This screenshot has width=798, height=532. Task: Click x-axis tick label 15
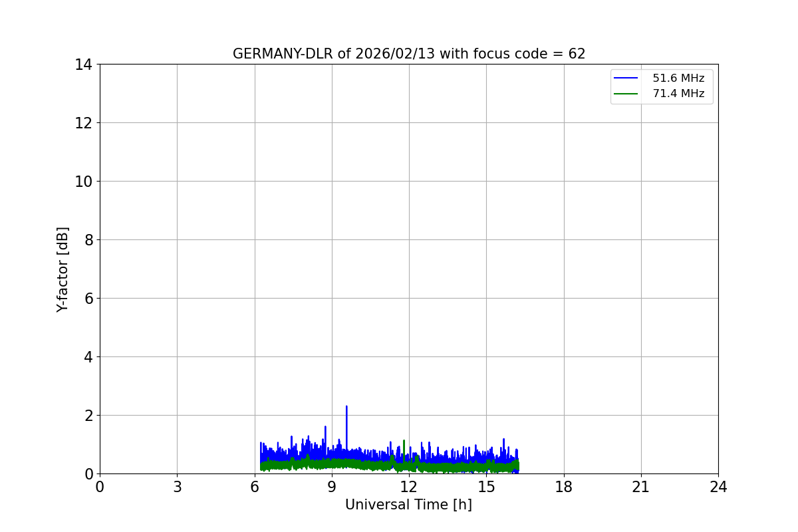coord(486,487)
